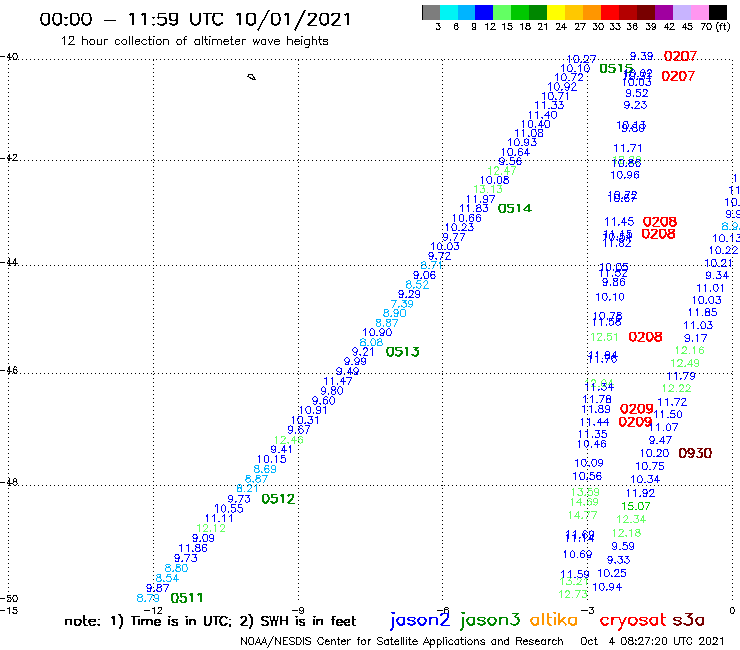The width and height of the screenshot is (740, 650).
Task: Click the subtitle '12 hour collection of altimeter wave heights'
Action: tap(194, 41)
